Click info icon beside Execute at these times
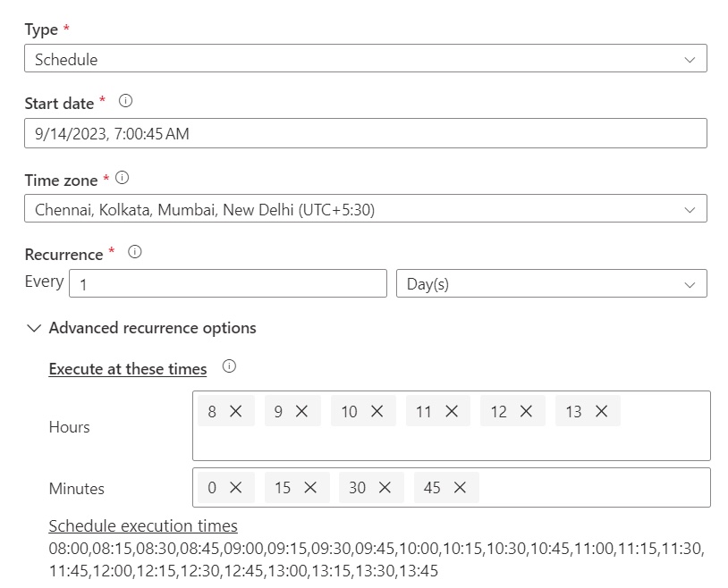The width and height of the screenshot is (728, 588). (229, 367)
